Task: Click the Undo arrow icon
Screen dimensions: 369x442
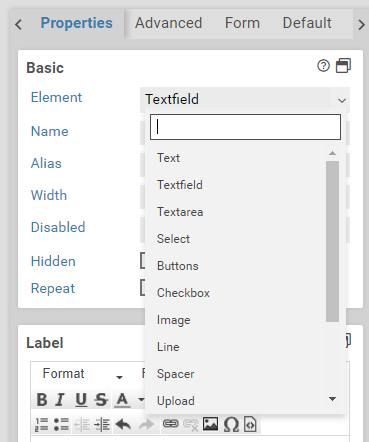Action: click(x=123, y=424)
